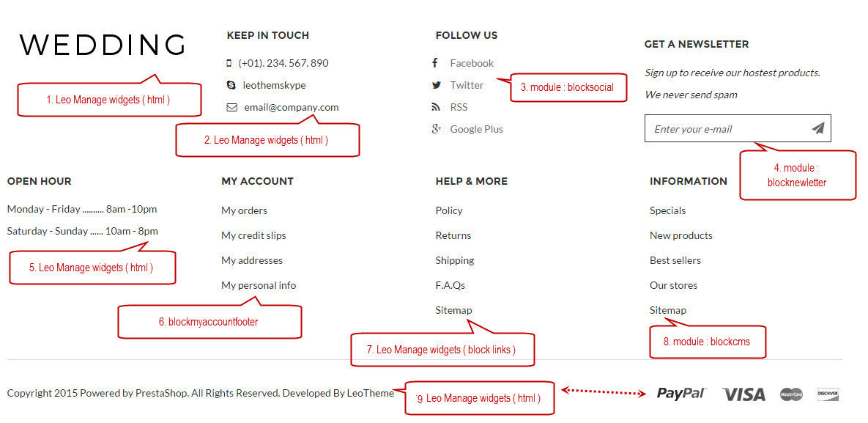The height and width of the screenshot is (423, 868).
Task: Click the VISA payment logo
Action: tap(743, 394)
